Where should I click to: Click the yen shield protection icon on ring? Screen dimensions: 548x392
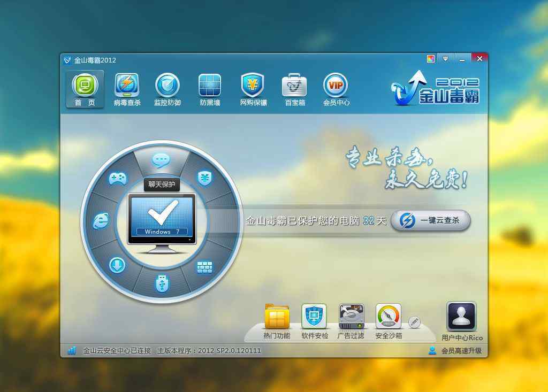[205, 178]
